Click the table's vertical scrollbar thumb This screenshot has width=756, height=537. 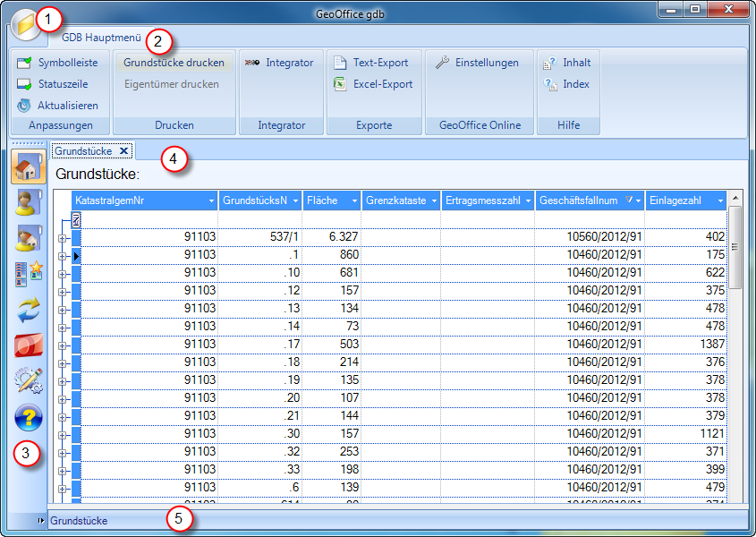(735, 247)
